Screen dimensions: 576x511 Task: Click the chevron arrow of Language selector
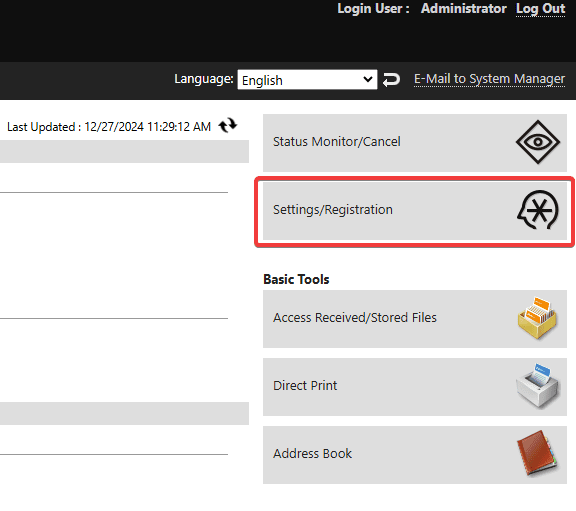367,79
